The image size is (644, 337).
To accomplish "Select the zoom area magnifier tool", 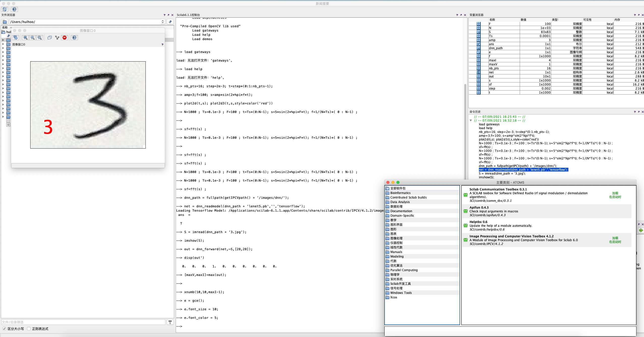I will click(25, 38).
